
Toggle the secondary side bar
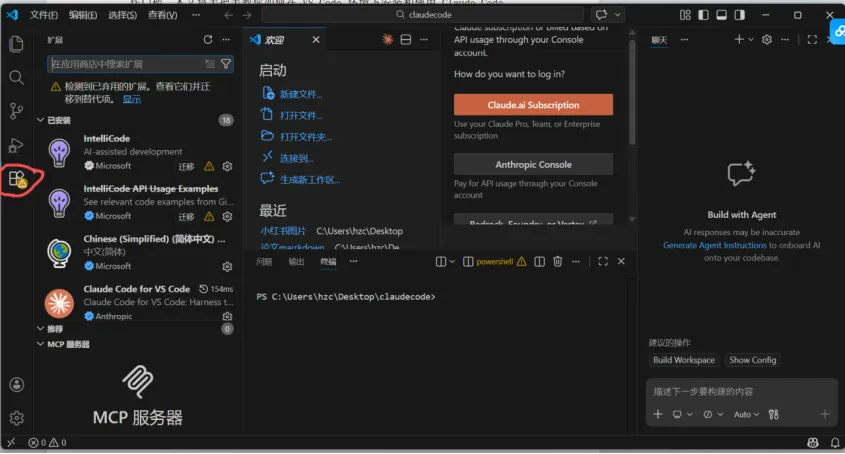tap(740, 15)
